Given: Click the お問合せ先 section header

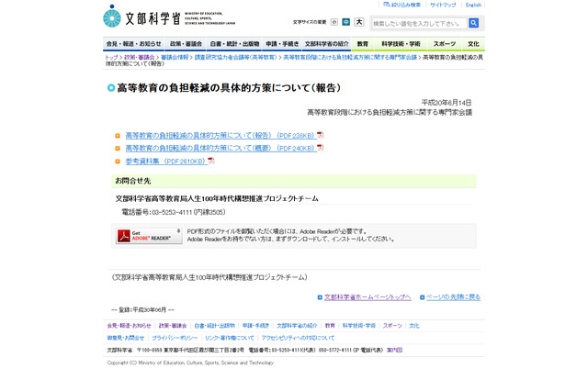Looking at the screenshot, I should 294,181.
